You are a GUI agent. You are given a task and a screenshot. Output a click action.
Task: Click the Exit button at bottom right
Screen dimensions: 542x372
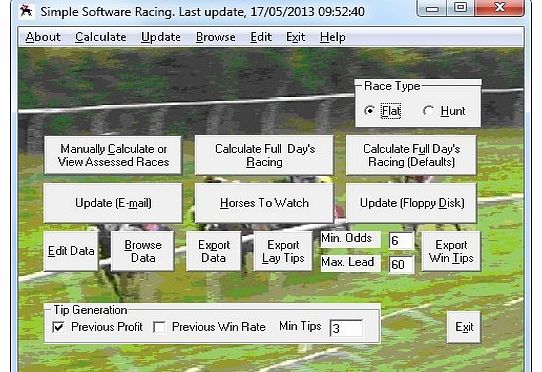click(x=464, y=327)
